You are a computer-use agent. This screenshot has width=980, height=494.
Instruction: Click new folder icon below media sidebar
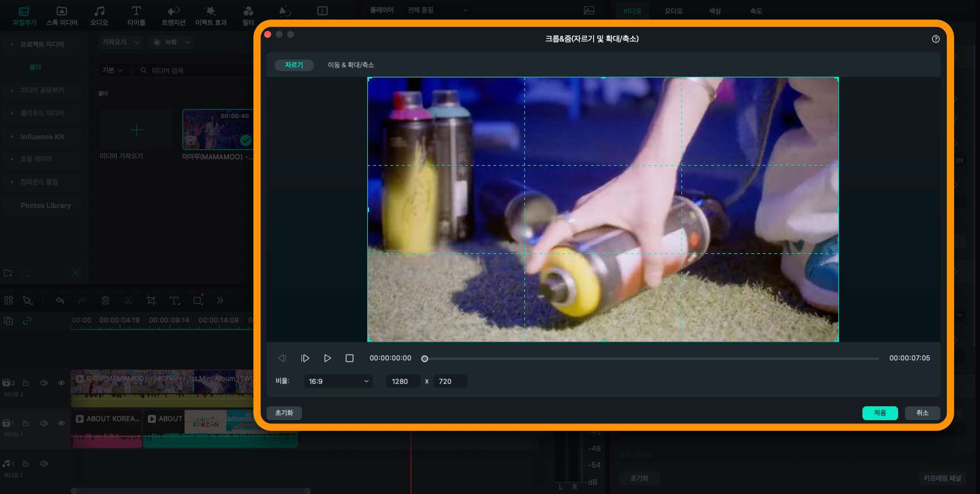[x=8, y=273]
